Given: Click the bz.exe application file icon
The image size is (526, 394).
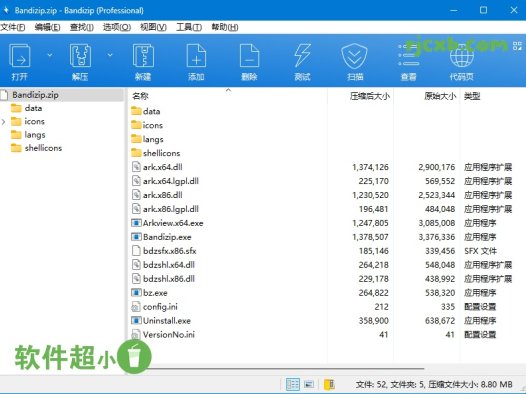Looking at the screenshot, I should (136, 293).
